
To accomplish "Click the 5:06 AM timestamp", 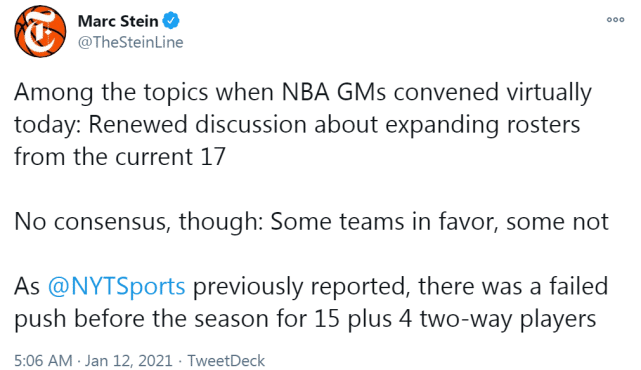I will pos(43,361).
